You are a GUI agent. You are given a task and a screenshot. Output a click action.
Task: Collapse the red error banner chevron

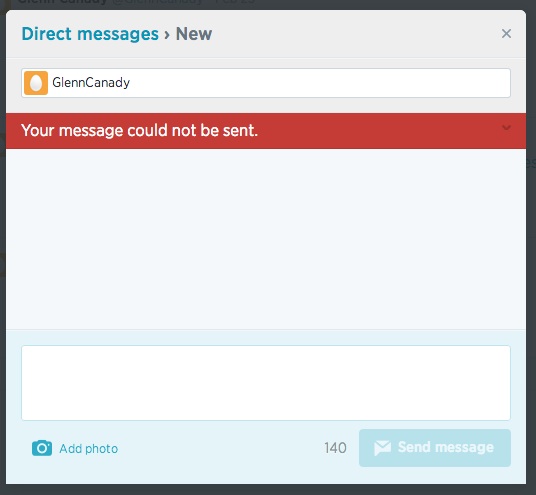coord(506,128)
